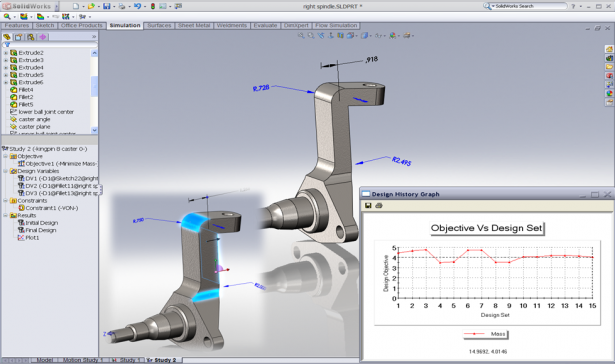
Task: Click the Previous View icon
Action: (321, 35)
